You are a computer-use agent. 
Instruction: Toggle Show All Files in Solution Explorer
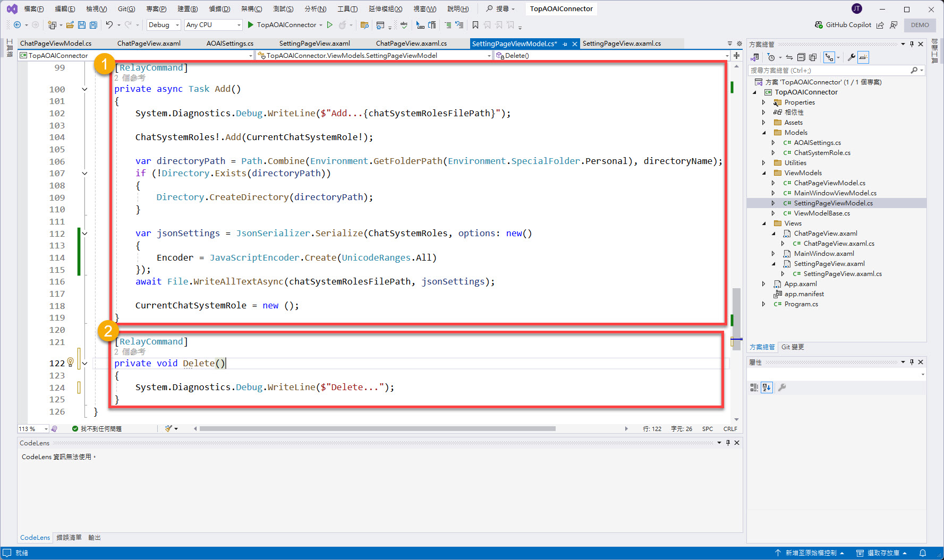812,57
